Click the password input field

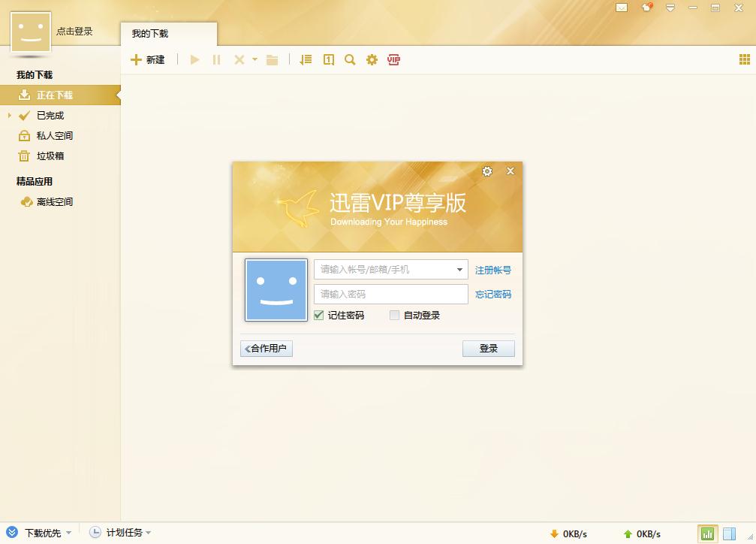[390, 294]
